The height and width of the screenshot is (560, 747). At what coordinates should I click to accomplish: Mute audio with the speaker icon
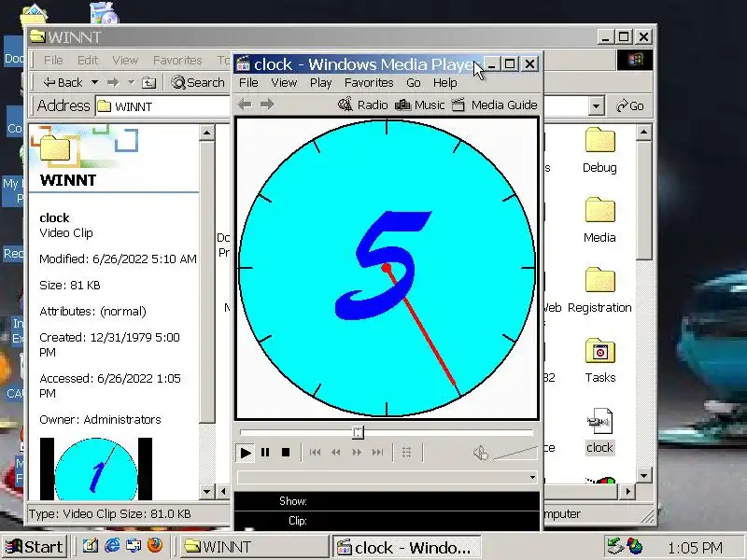coord(481,453)
